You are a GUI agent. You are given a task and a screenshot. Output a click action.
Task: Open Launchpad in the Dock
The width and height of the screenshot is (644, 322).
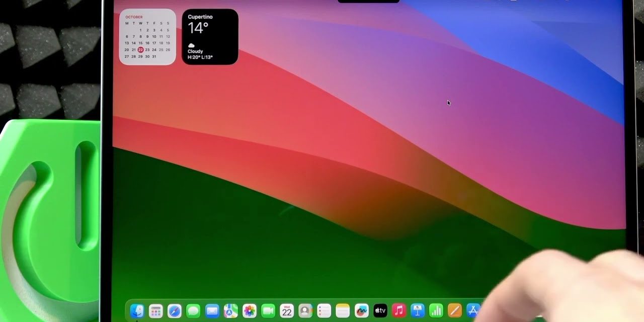click(x=155, y=311)
